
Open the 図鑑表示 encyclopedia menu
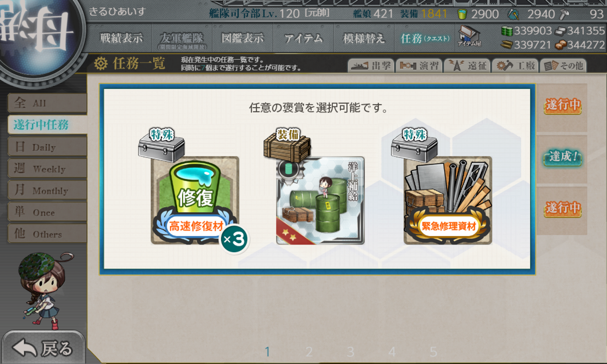pos(242,38)
